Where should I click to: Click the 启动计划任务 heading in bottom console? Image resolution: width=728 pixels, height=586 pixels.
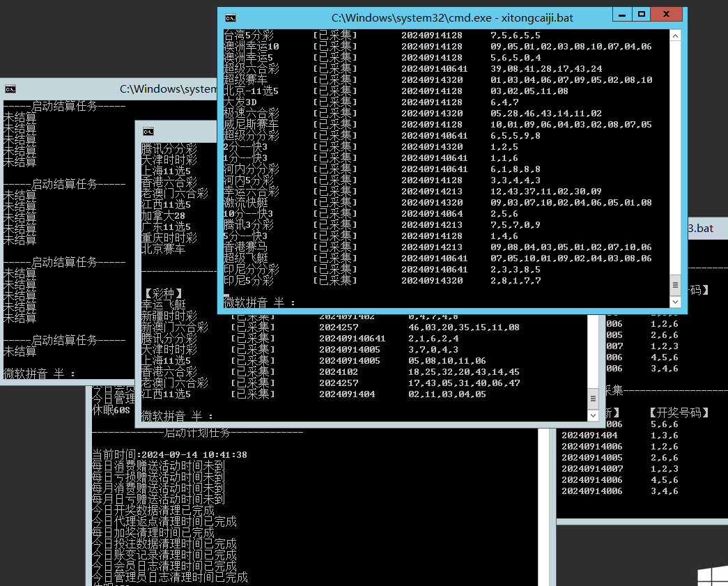point(198,433)
